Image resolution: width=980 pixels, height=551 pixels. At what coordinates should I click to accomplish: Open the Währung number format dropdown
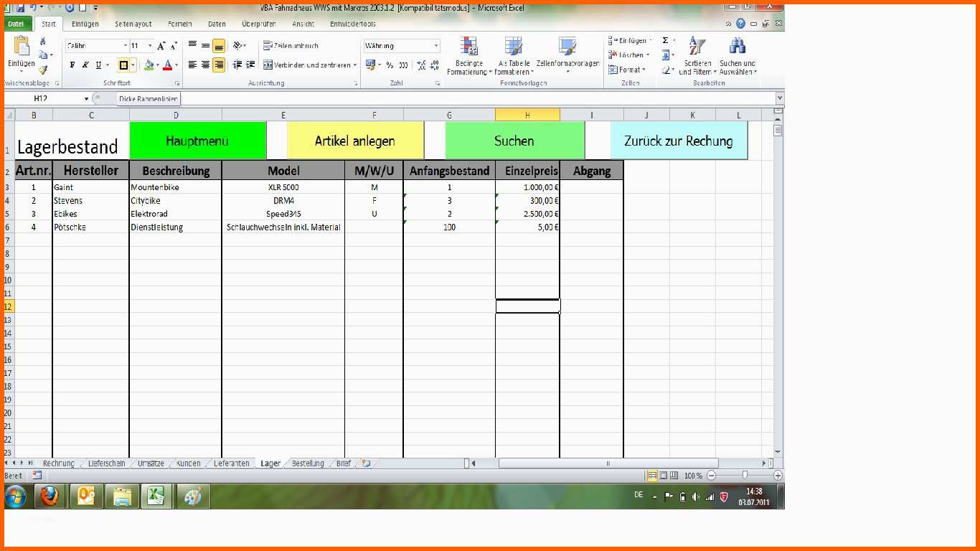(435, 46)
